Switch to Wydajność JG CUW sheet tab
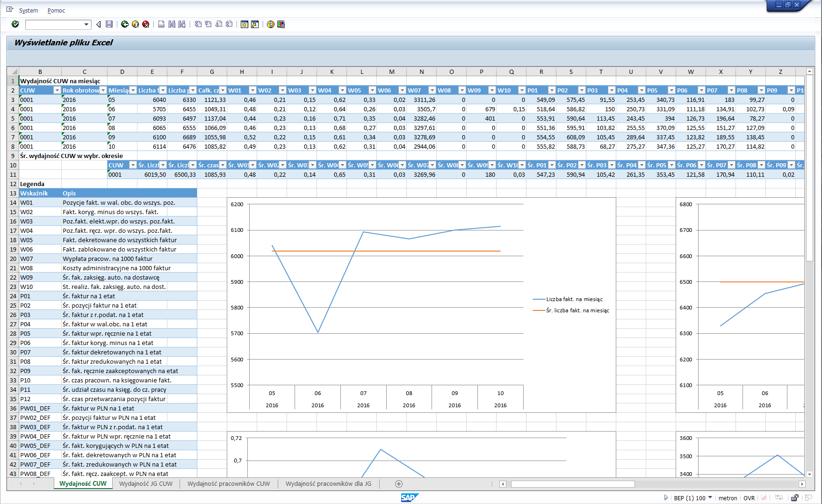The height and width of the screenshot is (504, 822). click(146, 484)
